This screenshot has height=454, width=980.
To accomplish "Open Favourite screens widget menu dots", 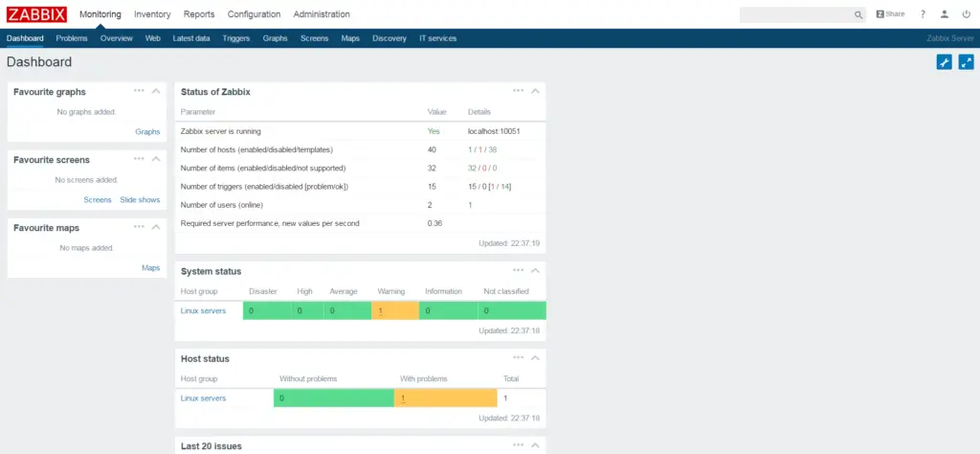I will (x=139, y=159).
